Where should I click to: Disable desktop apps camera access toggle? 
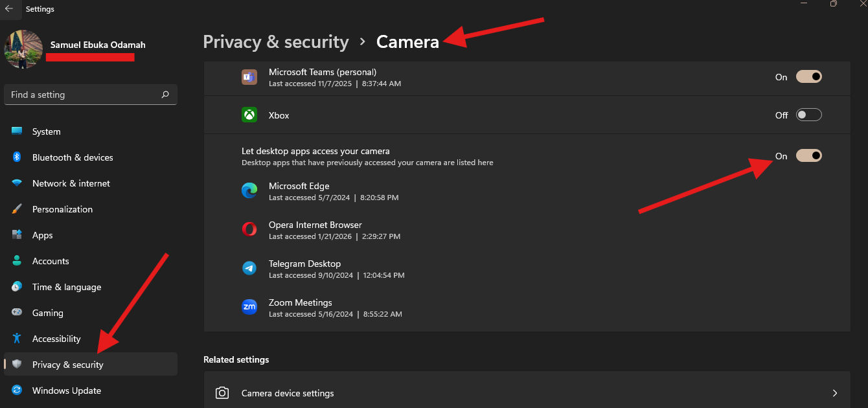[808, 155]
